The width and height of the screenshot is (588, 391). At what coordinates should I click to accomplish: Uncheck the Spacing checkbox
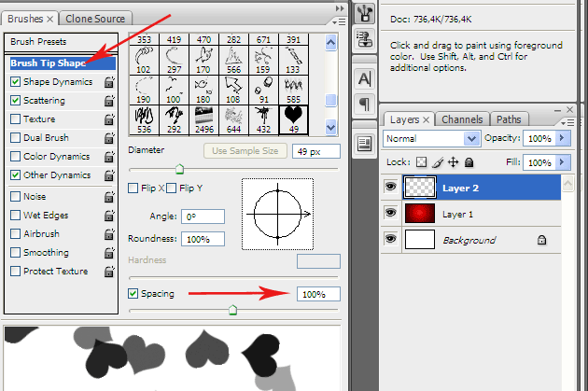pyautogui.click(x=134, y=294)
